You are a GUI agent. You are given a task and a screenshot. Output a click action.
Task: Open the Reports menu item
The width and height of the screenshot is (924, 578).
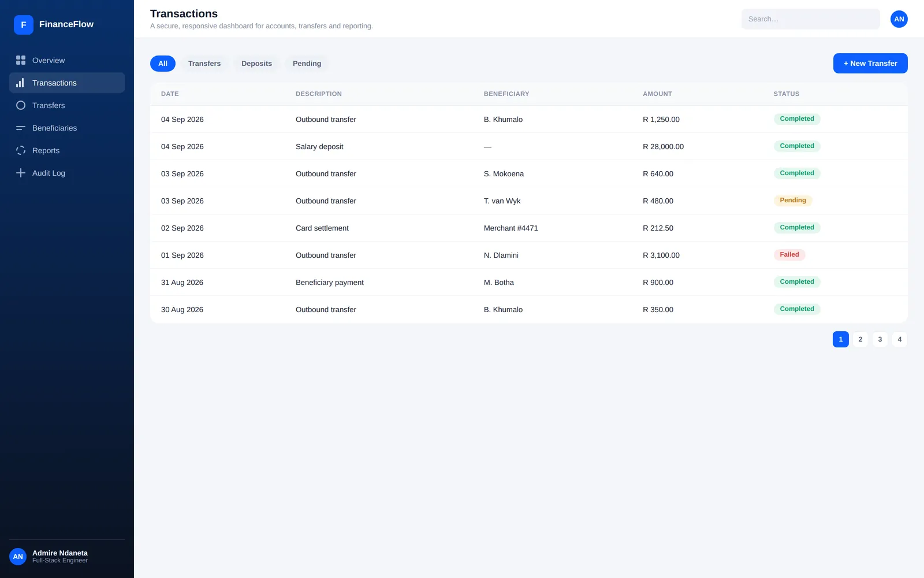point(67,150)
